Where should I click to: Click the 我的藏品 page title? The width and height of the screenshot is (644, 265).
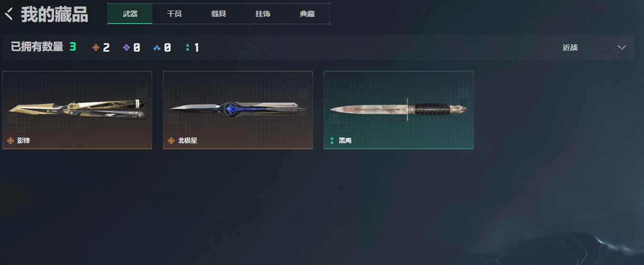click(54, 15)
